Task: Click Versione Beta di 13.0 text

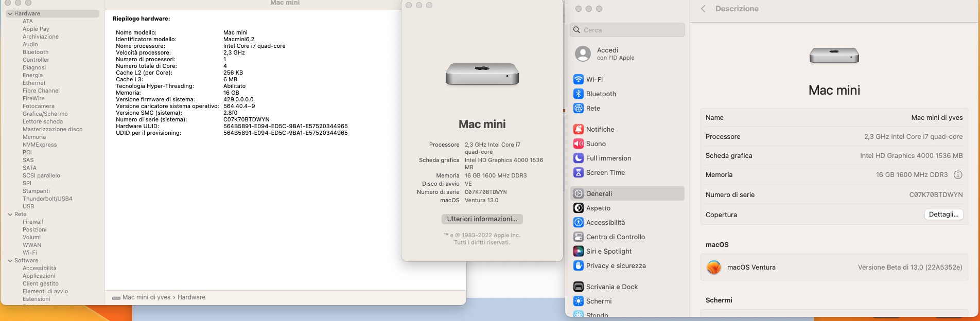Action: click(x=910, y=267)
